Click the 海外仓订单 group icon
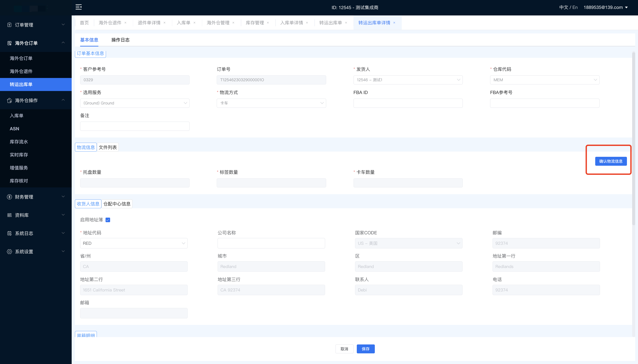 tap(10, 43)
